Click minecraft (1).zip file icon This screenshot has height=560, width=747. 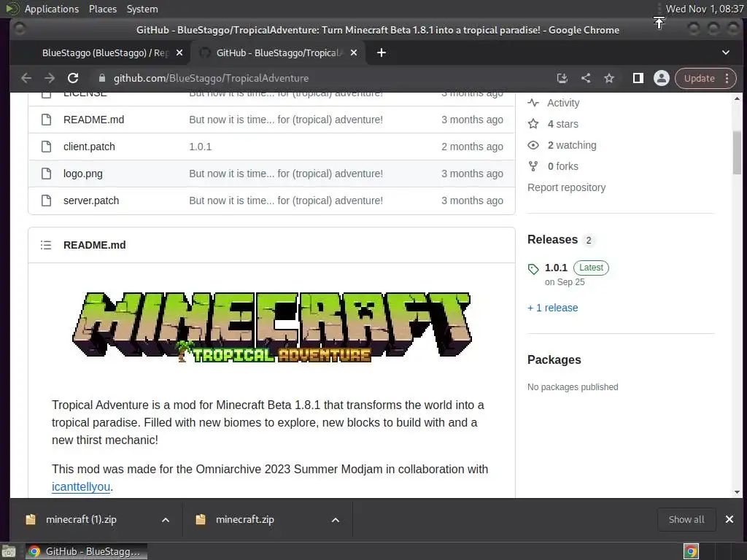[x=31, y=519]
